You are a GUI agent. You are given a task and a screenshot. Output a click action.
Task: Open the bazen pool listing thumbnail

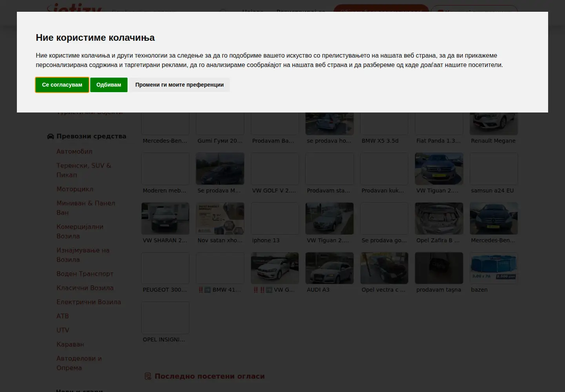[494, 268]
